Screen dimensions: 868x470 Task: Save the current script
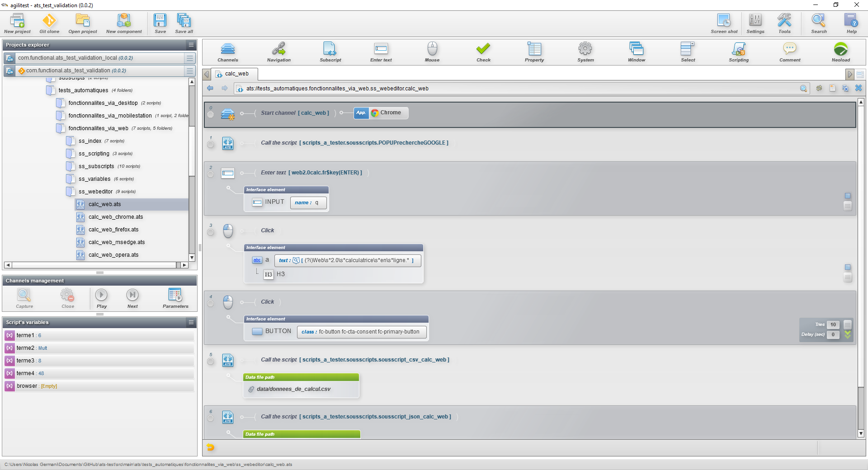(x=160, y=23)
